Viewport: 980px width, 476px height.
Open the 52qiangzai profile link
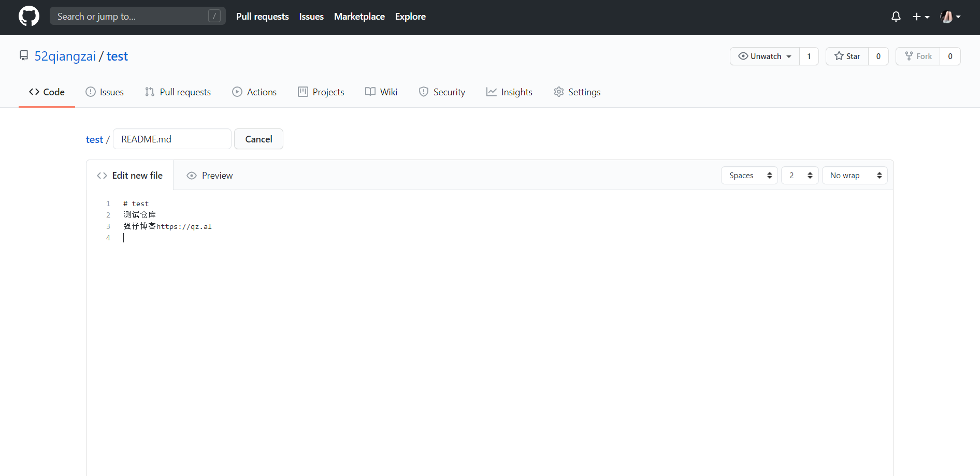(x=65, y=56)
